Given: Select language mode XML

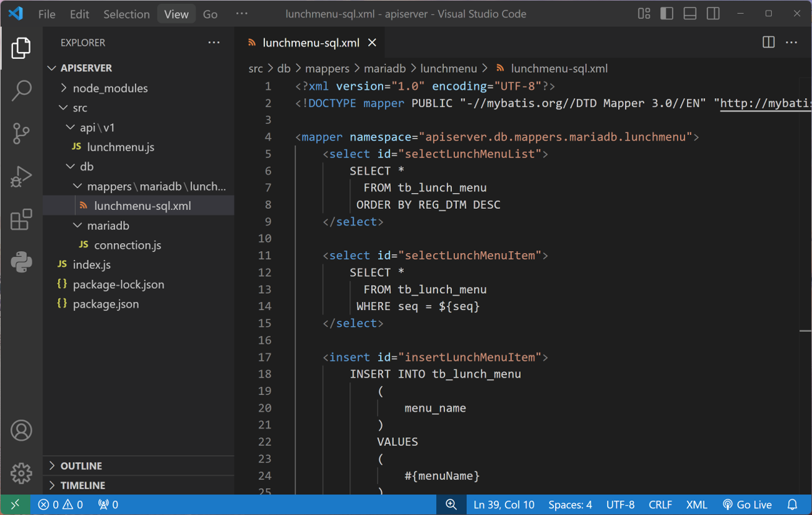Looking at the screenshot, I should (x=697, y=504).
